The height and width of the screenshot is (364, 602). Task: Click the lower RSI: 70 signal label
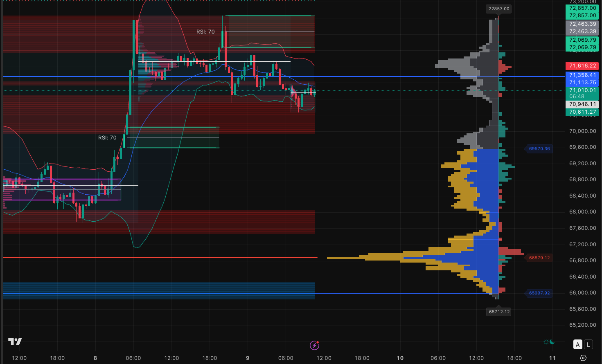click(107, 137)
